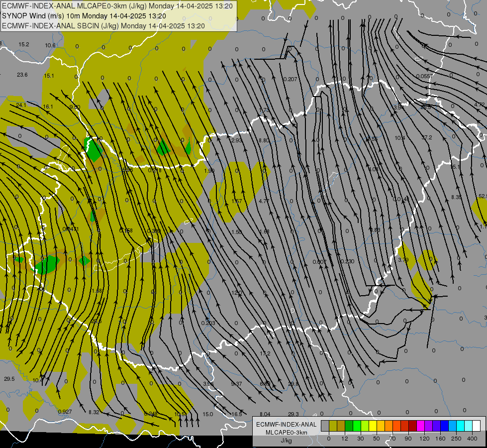This screenshot has height=448, width=487.
Task: Select the bright green legend swatch
Action: pos(357,426)
